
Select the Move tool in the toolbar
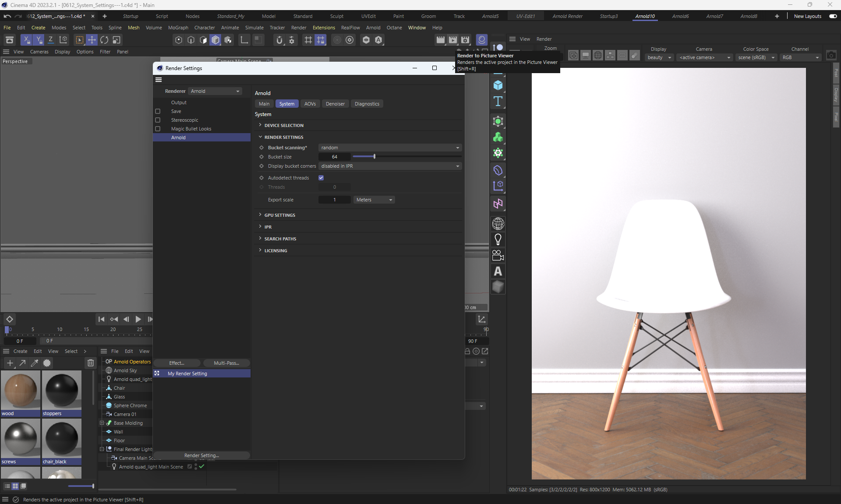click(x=92, y=40)
